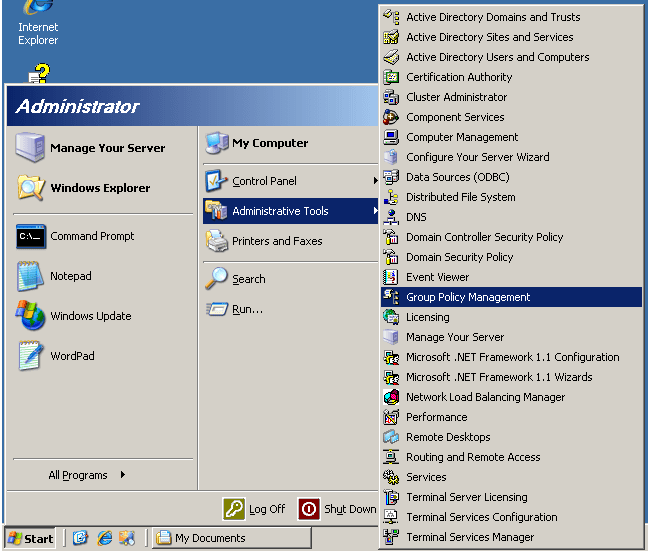Click Active Directory Users and Computers icon
The width and height of the screenshot is (648, 551).
(391, 57)
